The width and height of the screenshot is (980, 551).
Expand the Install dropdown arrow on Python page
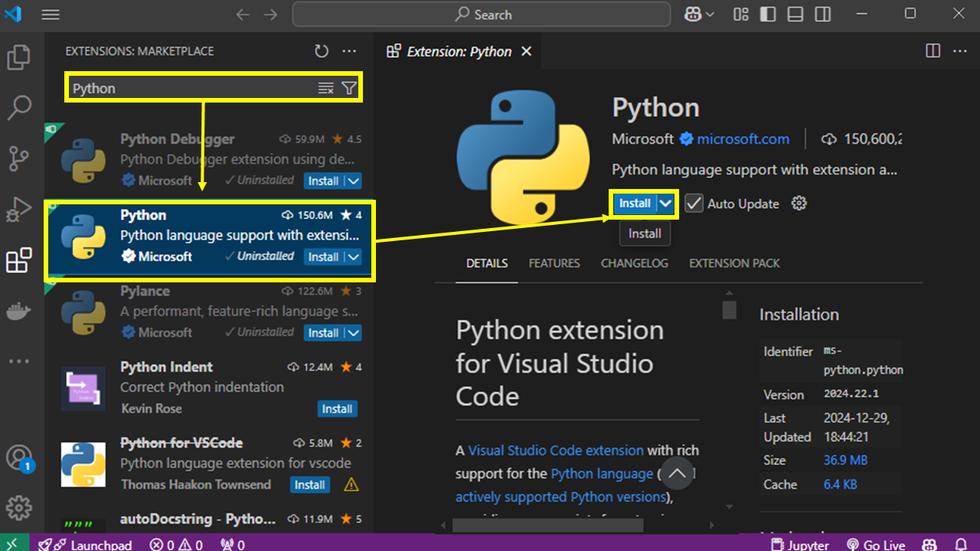[x=667, y=204]
